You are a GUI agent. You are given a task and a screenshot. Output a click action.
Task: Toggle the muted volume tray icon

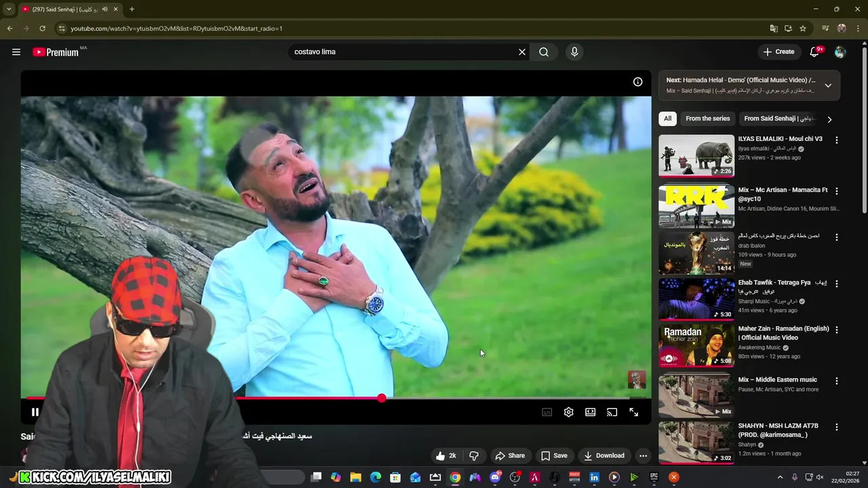(x=820, y=477)
